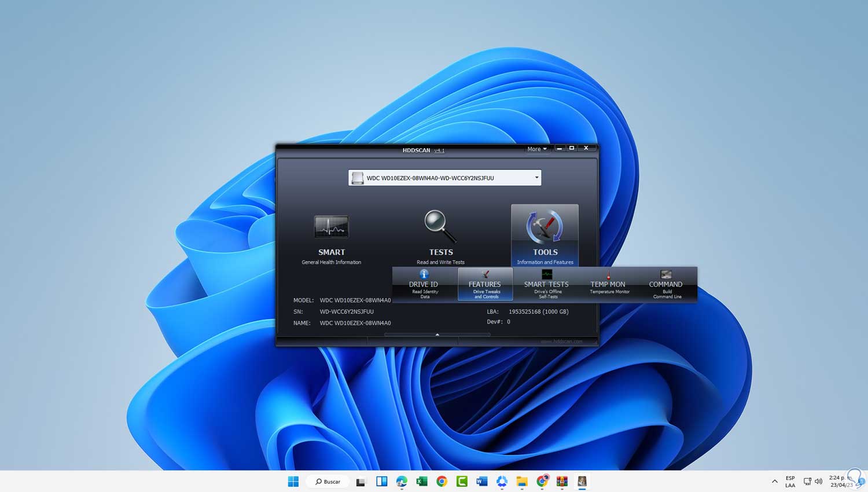868x492 pixels.
Task: Open the TESTS read and write tests
Action: pos(440,237)
